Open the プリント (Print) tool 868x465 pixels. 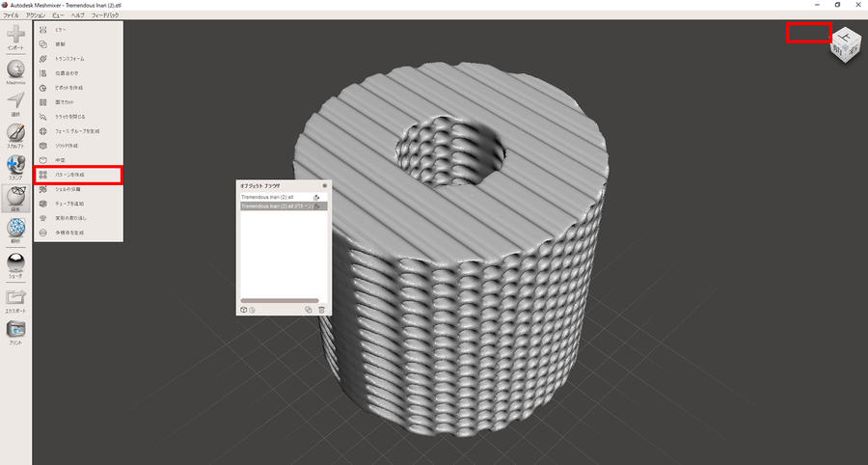tap(15, 329)
